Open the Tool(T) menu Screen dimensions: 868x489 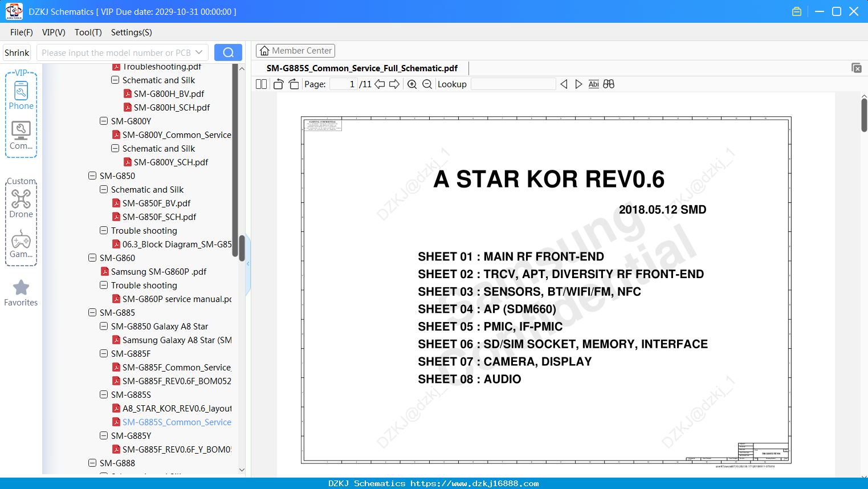pos(88,32)
